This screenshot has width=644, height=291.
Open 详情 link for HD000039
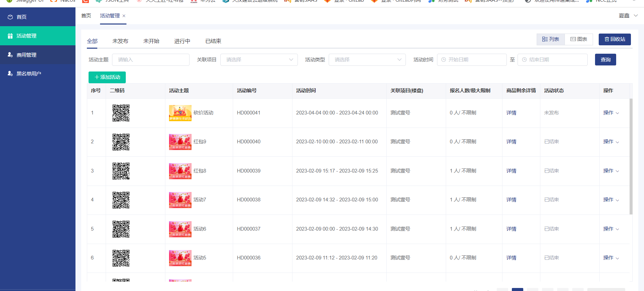click(x=511, y=171)
